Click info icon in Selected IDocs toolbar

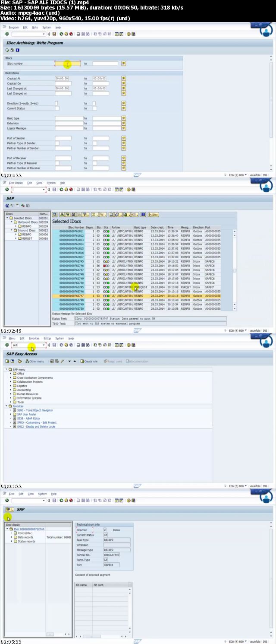click(x=143, y=214)
